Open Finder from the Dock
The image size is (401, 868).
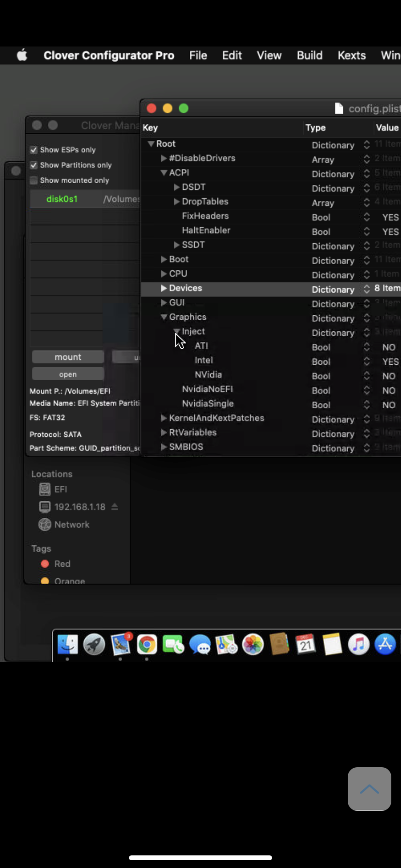pyautogui.click(x=68, y=644)
